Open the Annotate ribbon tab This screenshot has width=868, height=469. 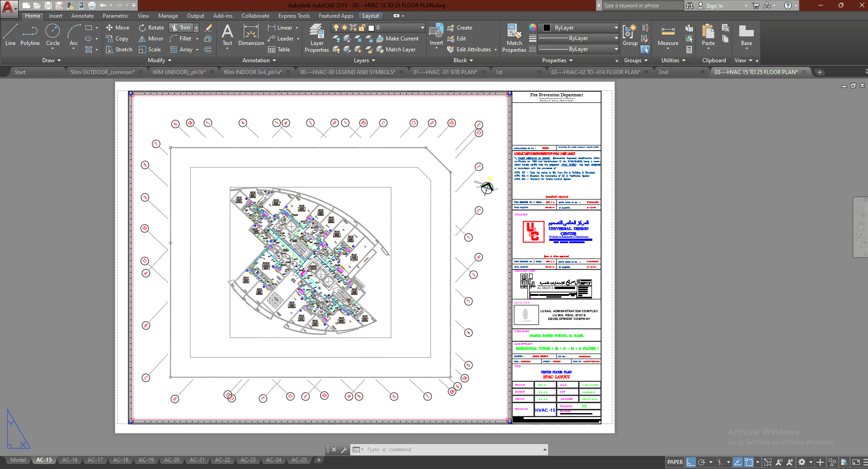(x=82, y=16)
